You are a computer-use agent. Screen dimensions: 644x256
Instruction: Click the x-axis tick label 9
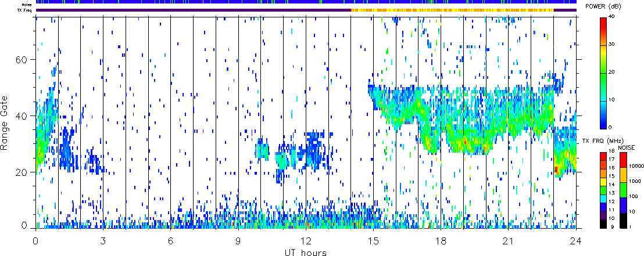[x=238, y=241]
